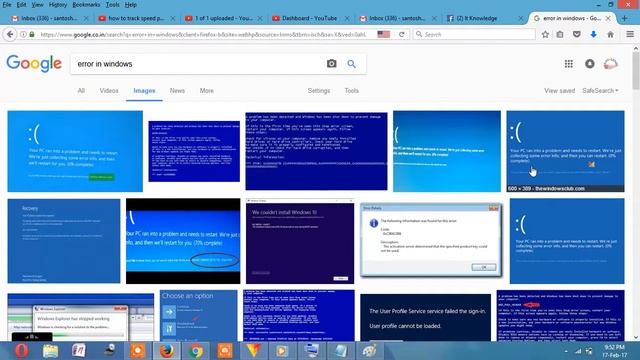Open 'Windows Explorer has stopped working' thumbnail
This screenshot has width=640, height=360.
tap(80, 318)
